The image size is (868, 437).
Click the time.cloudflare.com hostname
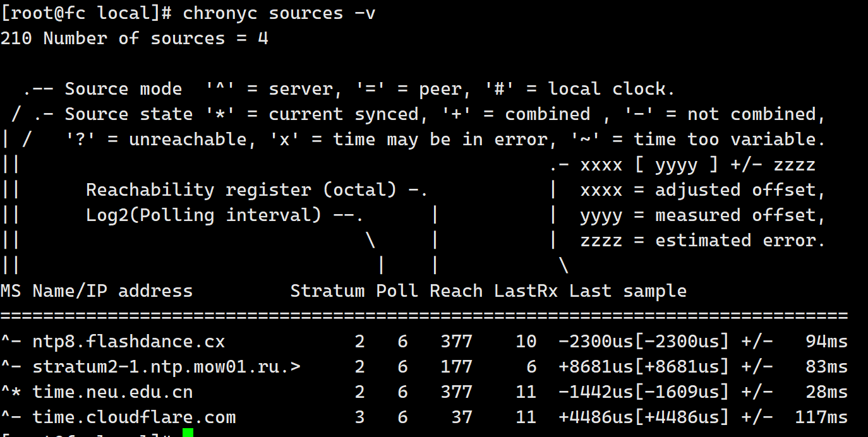point(134,417)
